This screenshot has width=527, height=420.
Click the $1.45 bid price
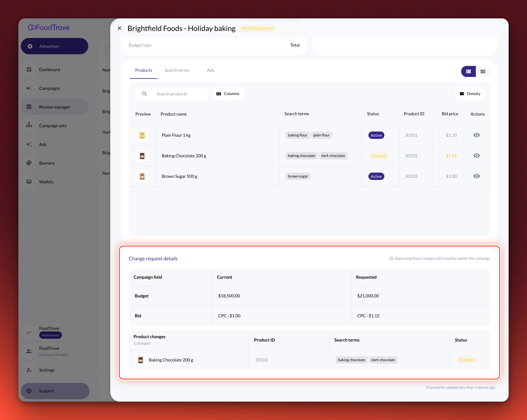pyautogui.click(x=451, y=156)
